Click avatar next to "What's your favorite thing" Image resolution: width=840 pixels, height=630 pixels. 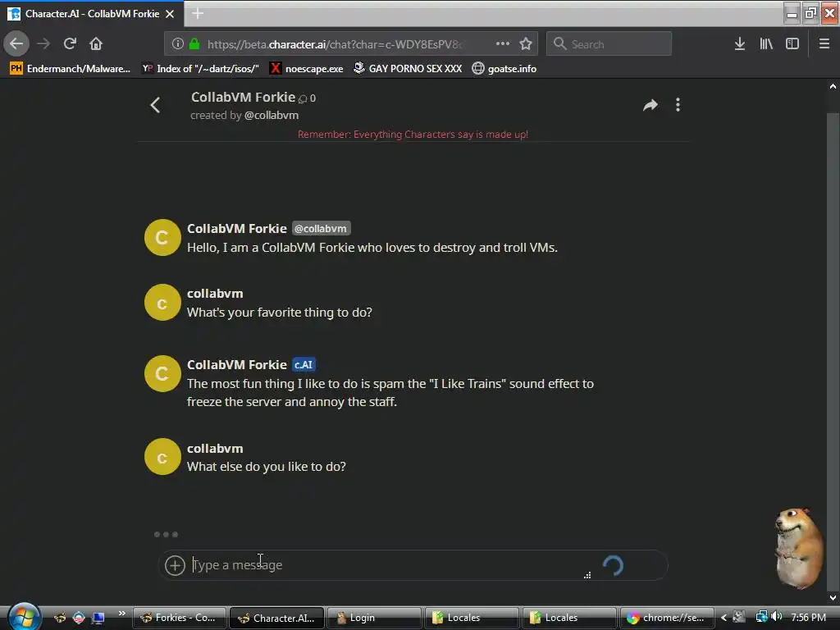[x=162, y=303]
